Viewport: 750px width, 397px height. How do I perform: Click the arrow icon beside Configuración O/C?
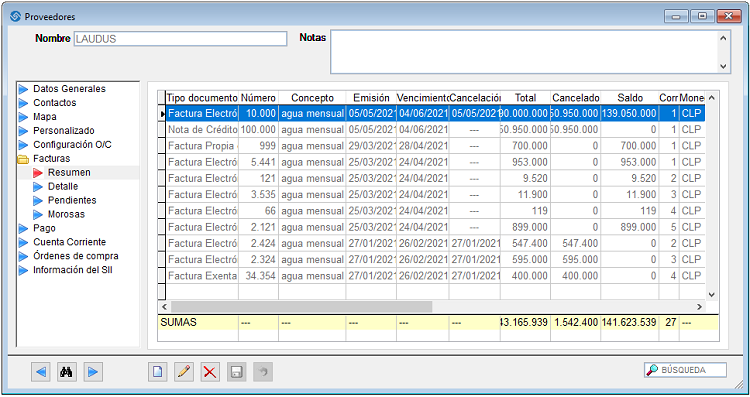[23, 144]
